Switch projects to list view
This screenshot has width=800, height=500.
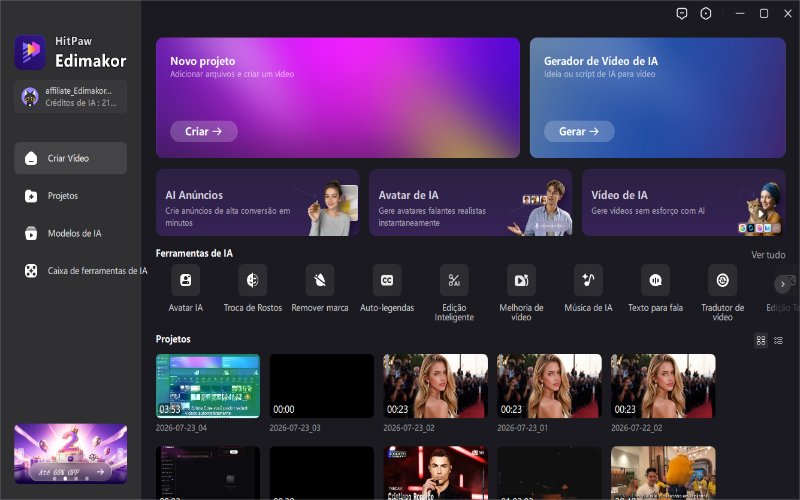779,340
